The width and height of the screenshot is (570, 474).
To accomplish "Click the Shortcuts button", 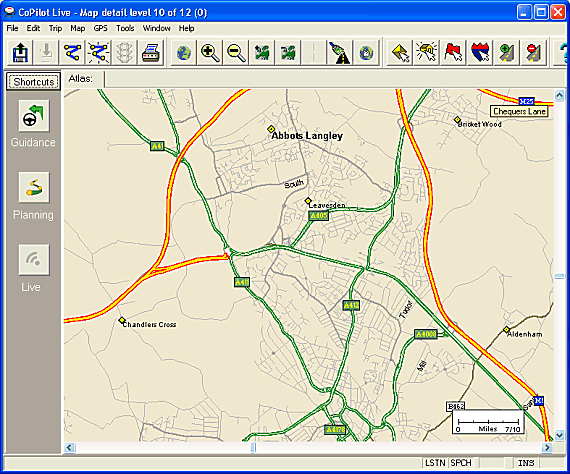I will (33, 82).
